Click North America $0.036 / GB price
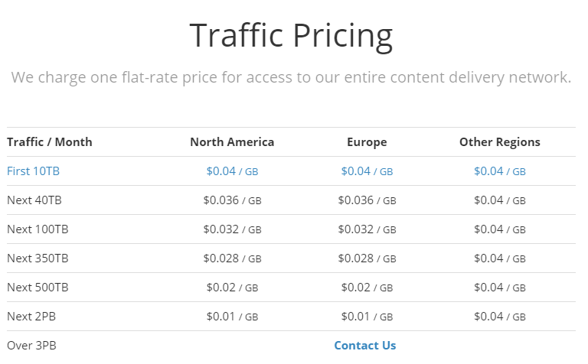588x364 pixels. click(x=232, y=200)
